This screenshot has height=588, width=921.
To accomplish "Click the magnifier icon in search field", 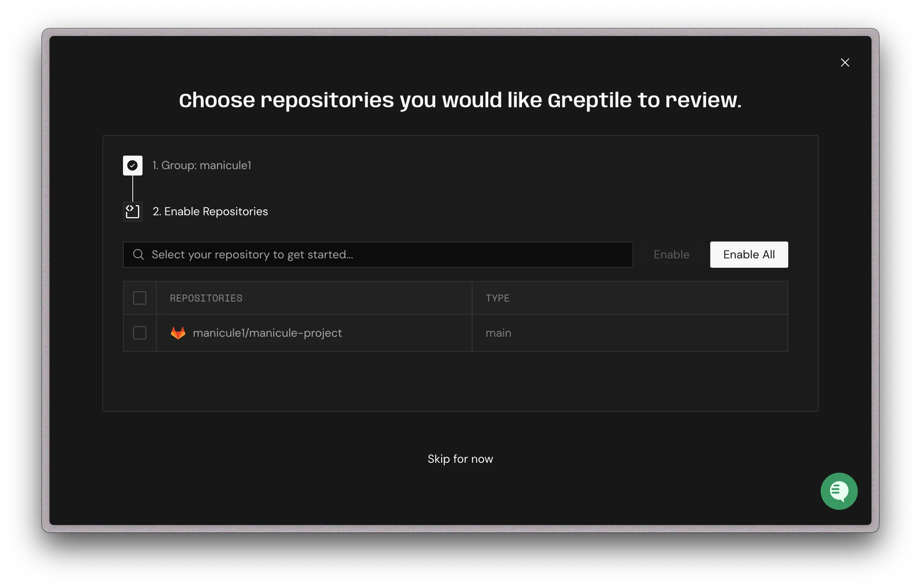I will (138, 254).
